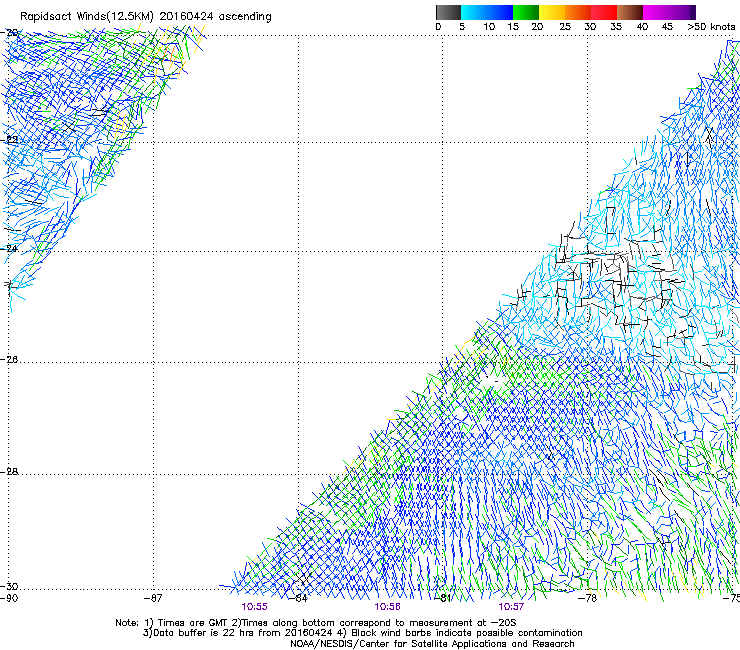This screenshot has height=650, width=740.
Task: Click the 'Rapidscat Winds(12.5KM)' title text
Action: (87, 17)
